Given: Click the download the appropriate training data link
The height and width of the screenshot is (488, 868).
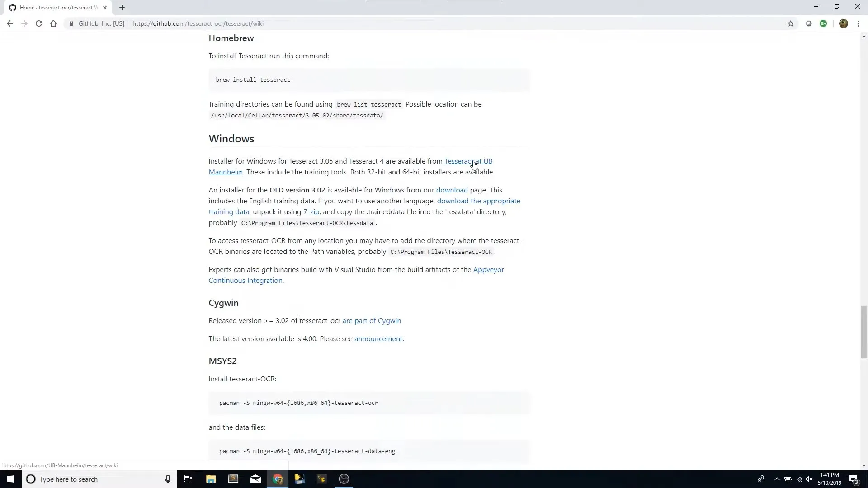Looking at the screenshot, I should click(364, 206).
